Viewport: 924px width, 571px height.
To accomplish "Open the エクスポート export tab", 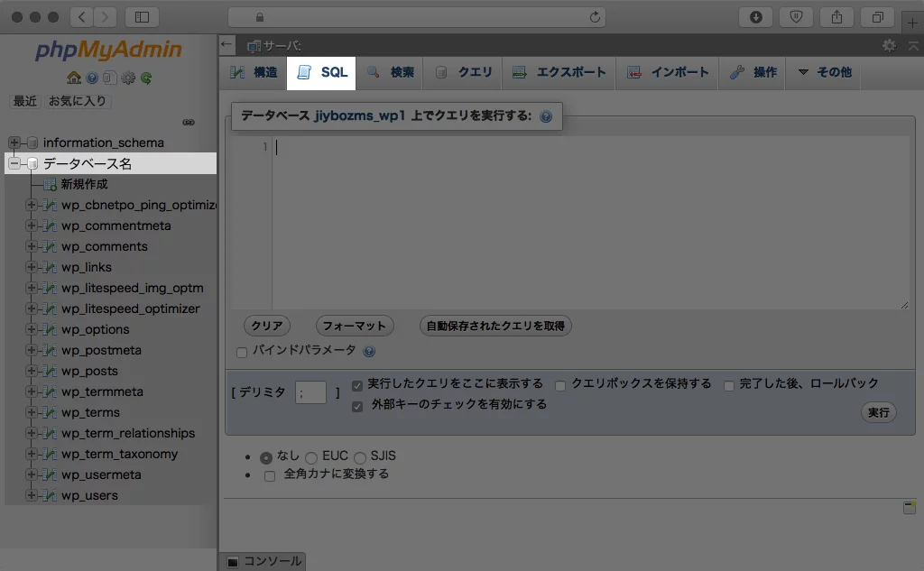I will coord(559,72).
